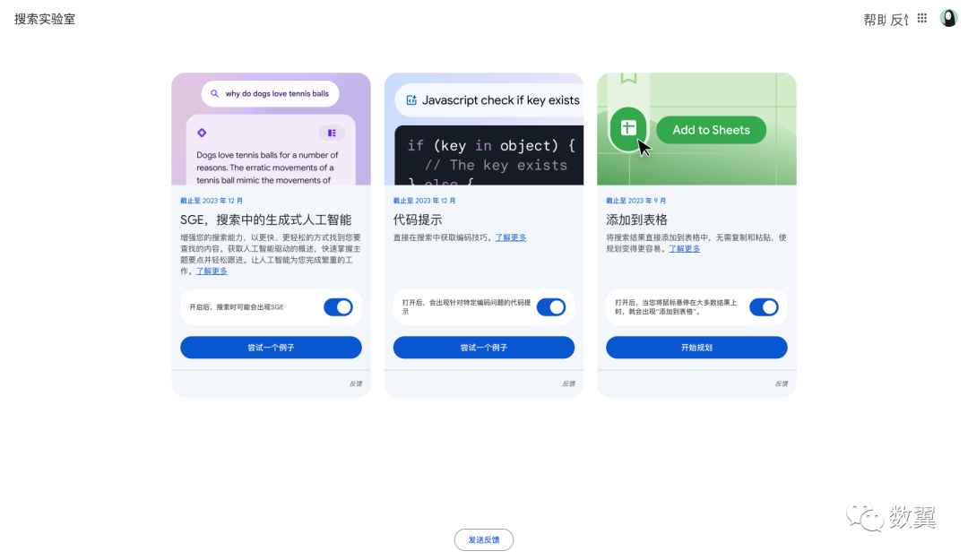Click the code icon beside Javascript query

pos(411,100)
